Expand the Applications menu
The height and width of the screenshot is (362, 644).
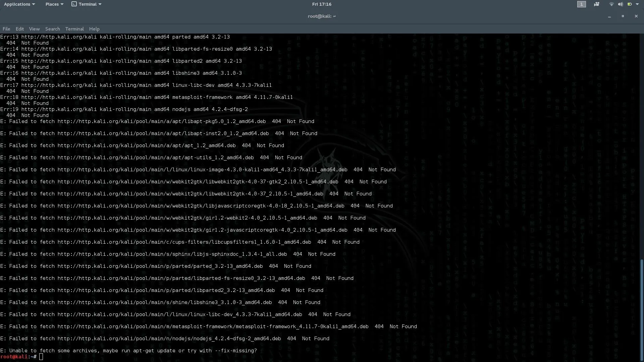point(19,4)
